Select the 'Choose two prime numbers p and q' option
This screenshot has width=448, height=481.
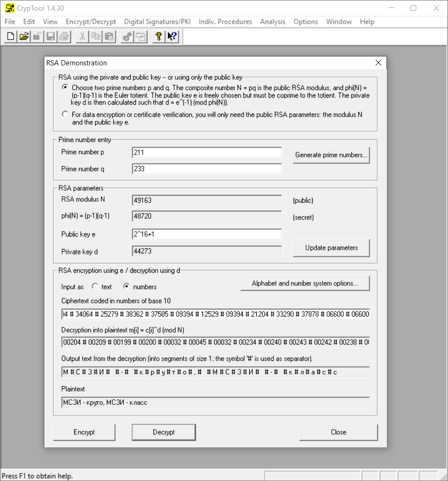65,87
